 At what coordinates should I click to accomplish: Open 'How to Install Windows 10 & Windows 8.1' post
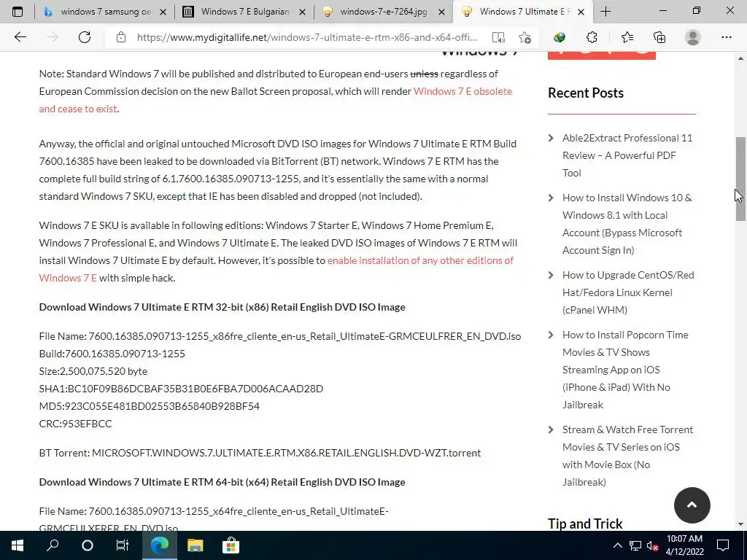click(x=627, y=224)
